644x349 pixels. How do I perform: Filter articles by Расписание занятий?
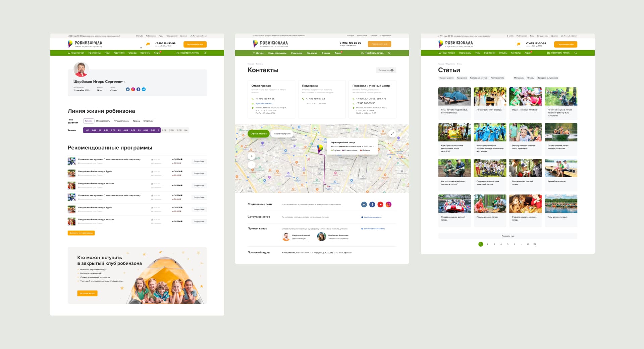pos(479,78)
